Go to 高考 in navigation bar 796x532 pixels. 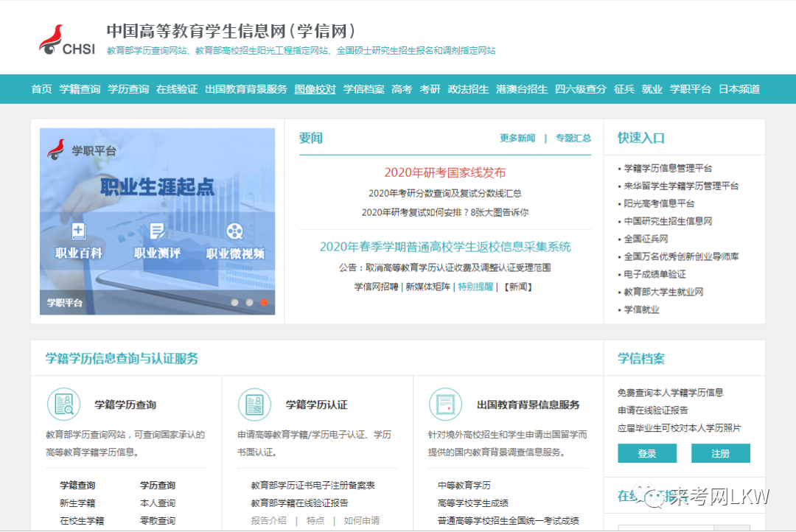[x=402, y=89]
